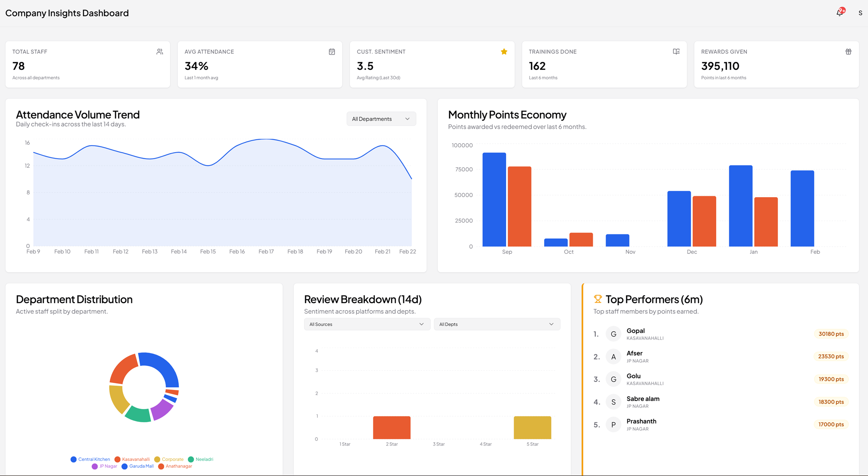Toggle the Neeladri legend item
Screen dimensions: 868x476
pos(201,459)
